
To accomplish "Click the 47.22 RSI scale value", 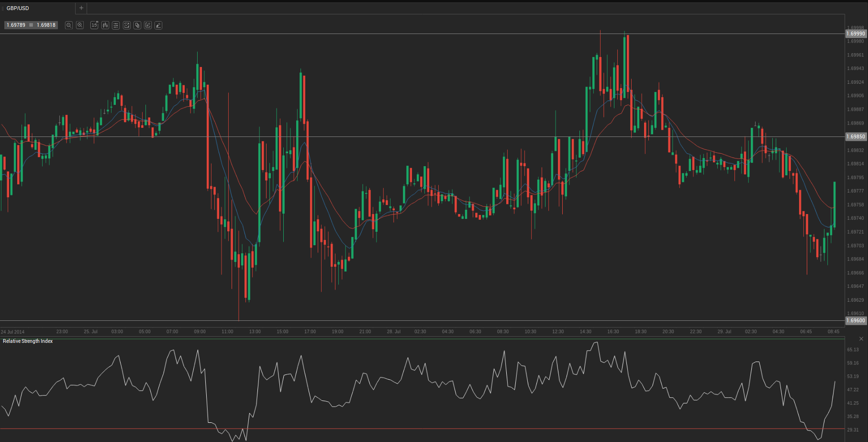I will click(853, 390).
